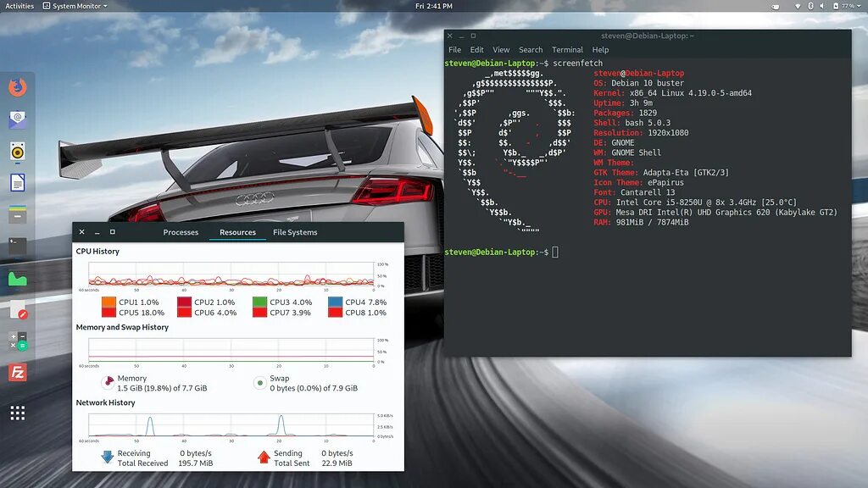Click the Memory pie chart icon
The image size is (868, 488).
pos(108,382)
